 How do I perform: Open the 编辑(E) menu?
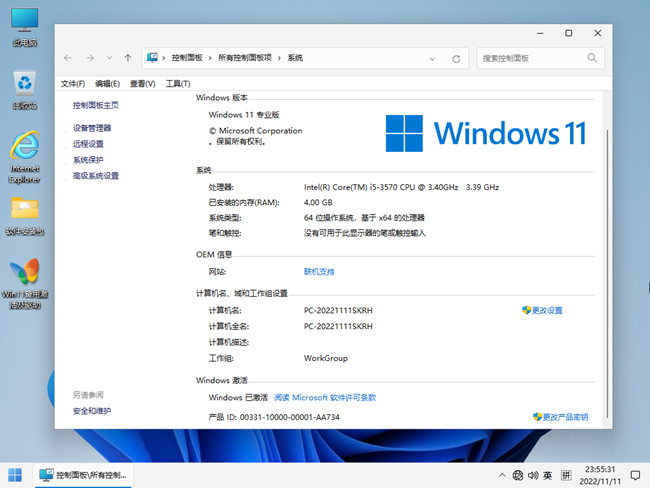107,84
